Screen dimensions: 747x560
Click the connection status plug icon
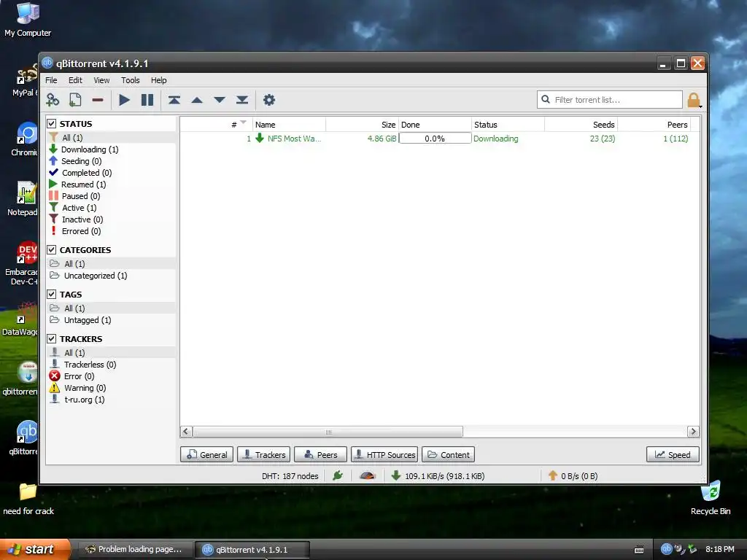click(x=338, y=475)
